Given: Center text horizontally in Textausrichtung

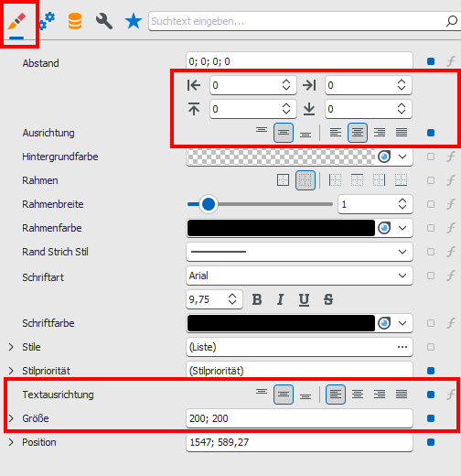Looking at the screenshot, I should [x=358, y=395].
